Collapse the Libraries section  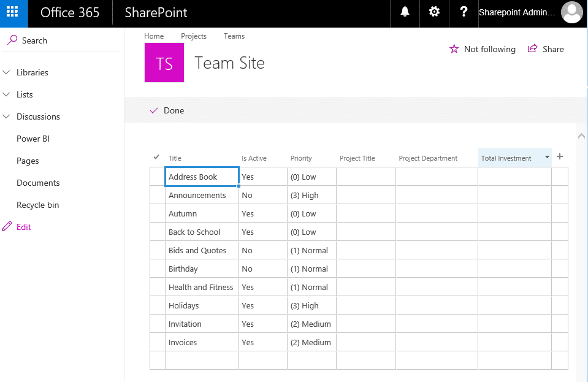point(6,72)
